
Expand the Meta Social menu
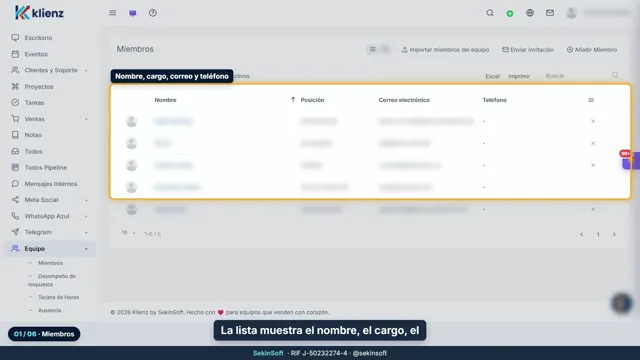(x=50, y=200)
